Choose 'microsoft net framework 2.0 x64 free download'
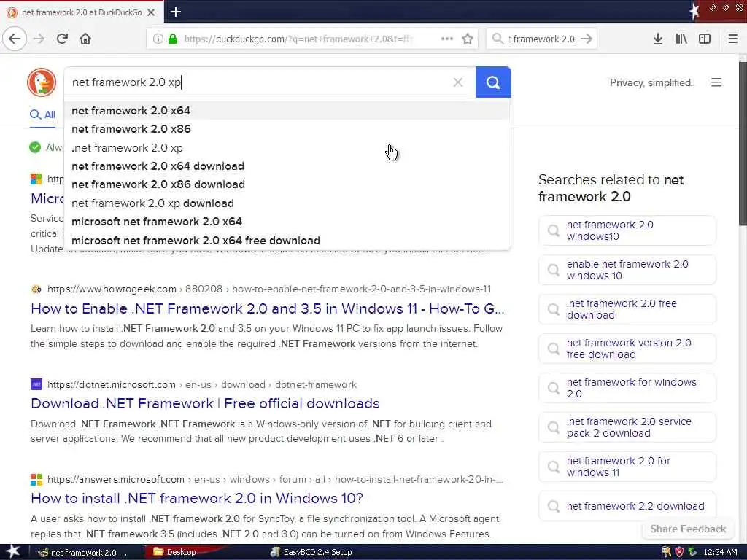The width and height of the screenshot is (747, 560). click(287, 241)
